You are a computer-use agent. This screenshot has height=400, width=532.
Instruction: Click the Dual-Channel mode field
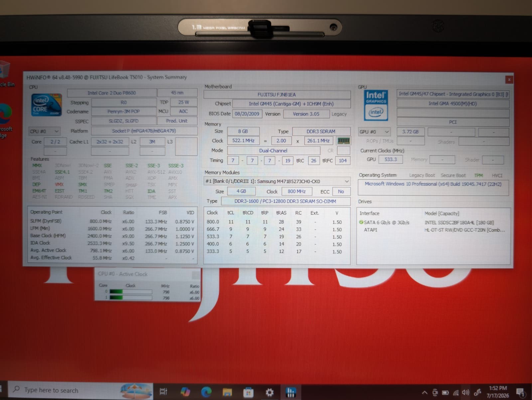273,150
